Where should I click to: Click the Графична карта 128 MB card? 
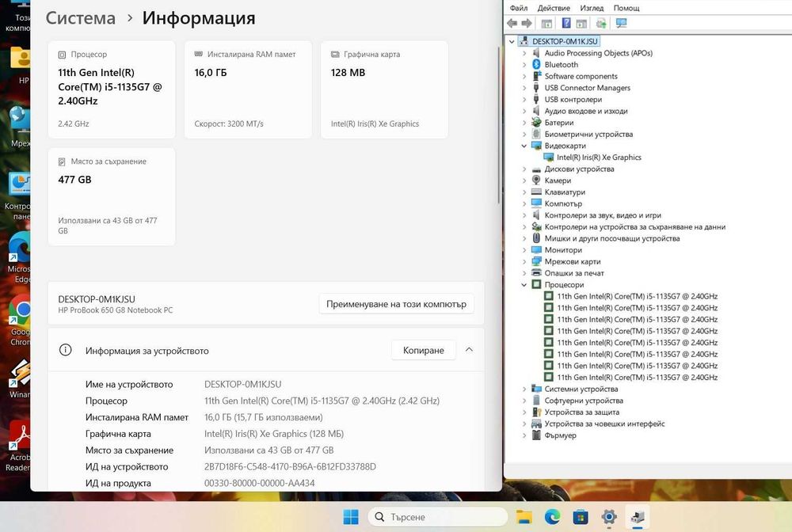pos(384,89)
